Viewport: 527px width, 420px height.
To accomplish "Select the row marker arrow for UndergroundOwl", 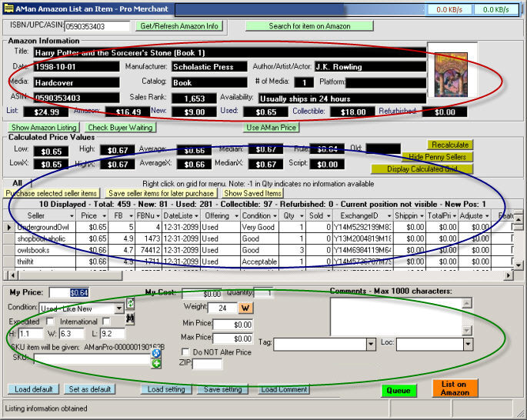I will pyautogui.click(x=8, y=228).
